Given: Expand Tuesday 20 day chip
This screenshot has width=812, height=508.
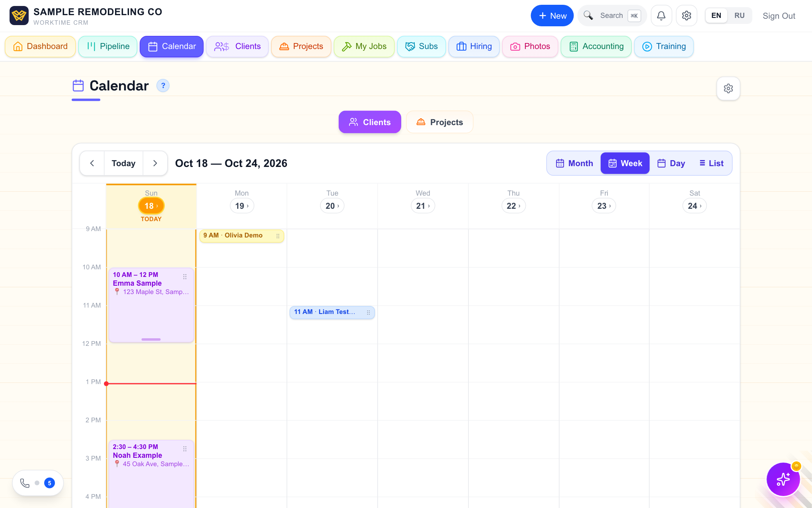Looking at the screenshot, I should [332, 206].
